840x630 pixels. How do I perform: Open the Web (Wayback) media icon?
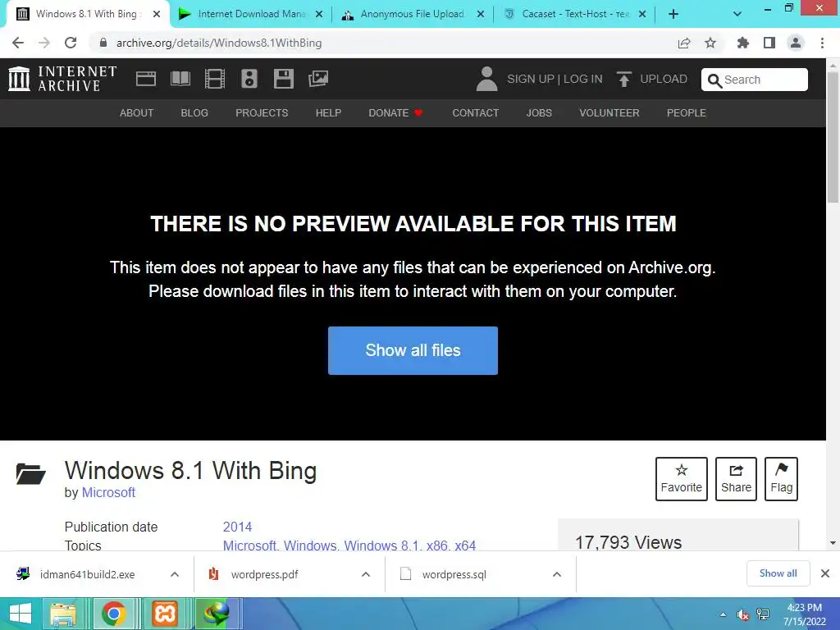tap(146, 79)
